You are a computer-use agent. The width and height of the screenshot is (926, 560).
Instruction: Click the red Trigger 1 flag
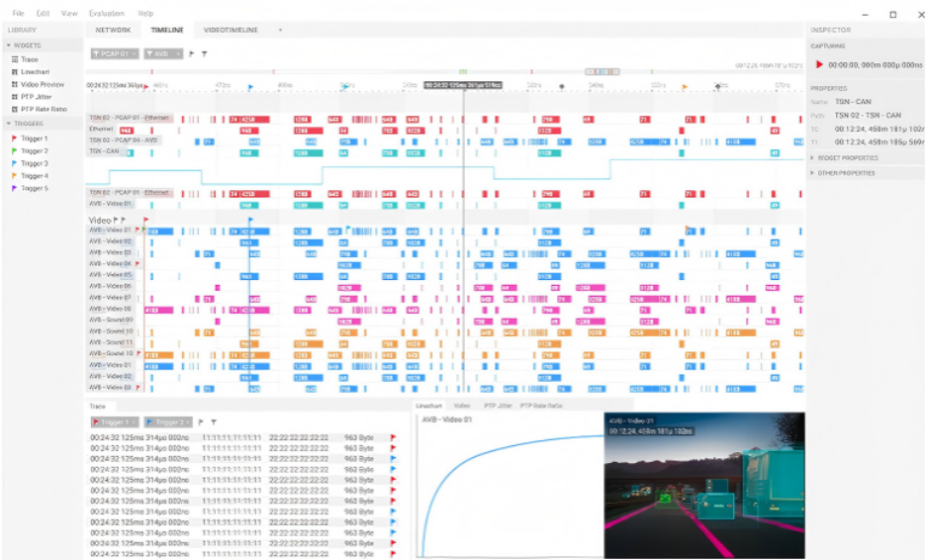(x=14, y=139)
